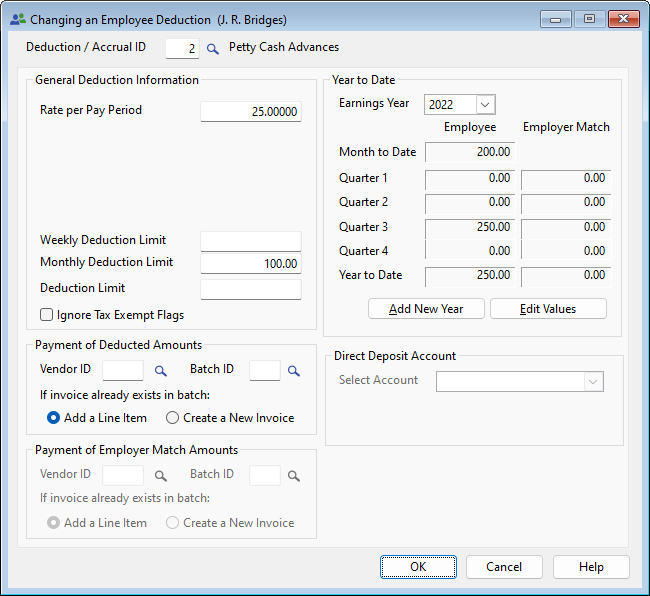Open Help for this dialog
This screenshot has height=596, width=650.
click(591, 567)
